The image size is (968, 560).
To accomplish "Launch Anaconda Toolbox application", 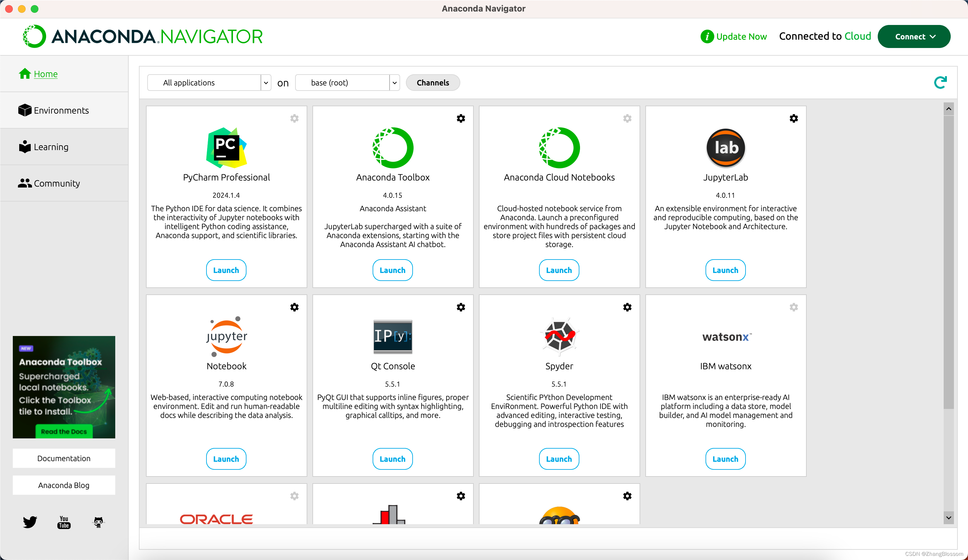I will click(393, 270).
